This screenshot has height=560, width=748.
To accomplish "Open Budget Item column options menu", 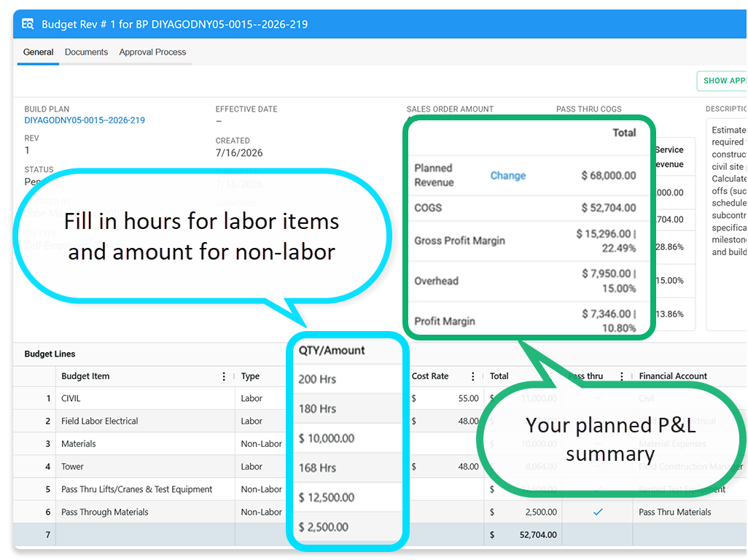I will pos(224,376).
